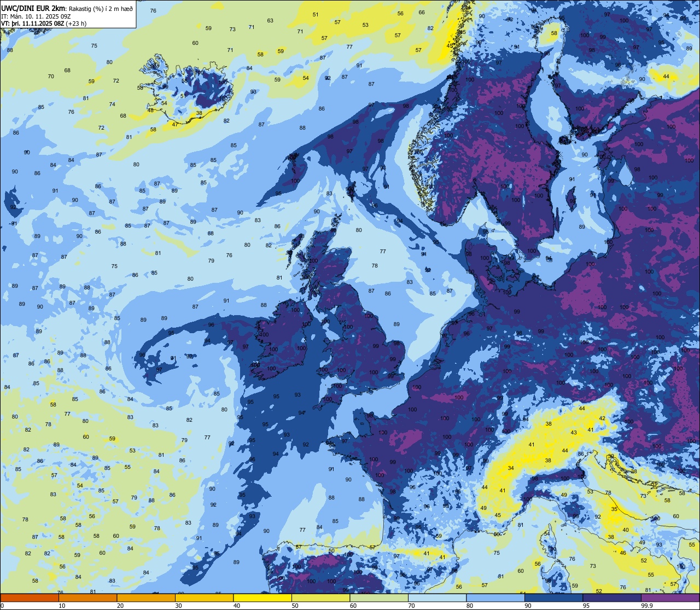Viewport: 700px width, 610px height.
Task: Select the 80–90 medium blue legend swatch
Action: click(x=495, y=597)
